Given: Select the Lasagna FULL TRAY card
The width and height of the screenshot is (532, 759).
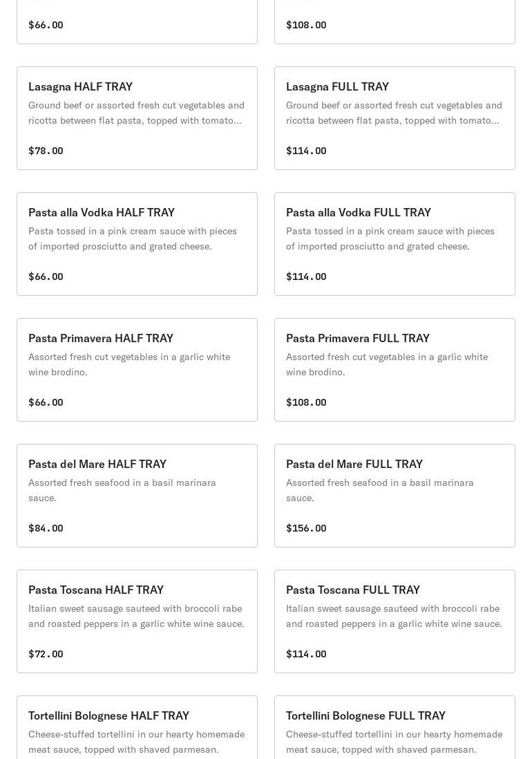Looking at the screenshot, I should pyautogui.click(x=337, y=86).
